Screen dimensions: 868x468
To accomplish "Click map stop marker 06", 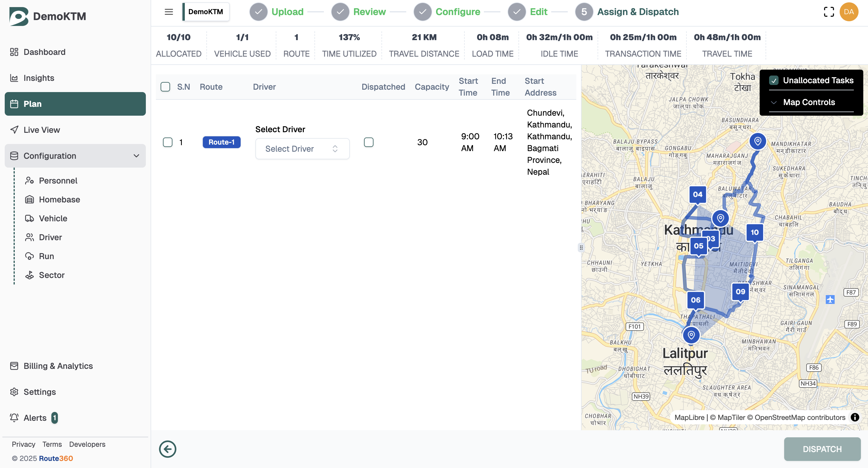I will [696, 300].
